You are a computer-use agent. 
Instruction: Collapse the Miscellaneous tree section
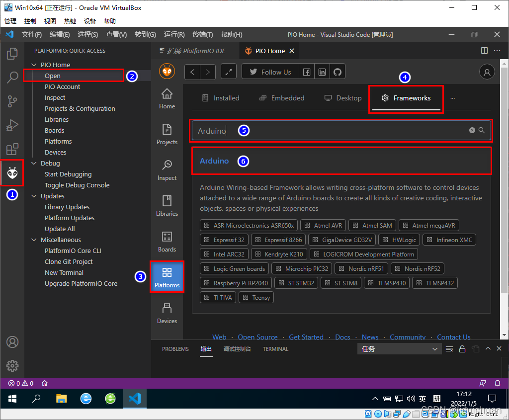tap(34, 240)
